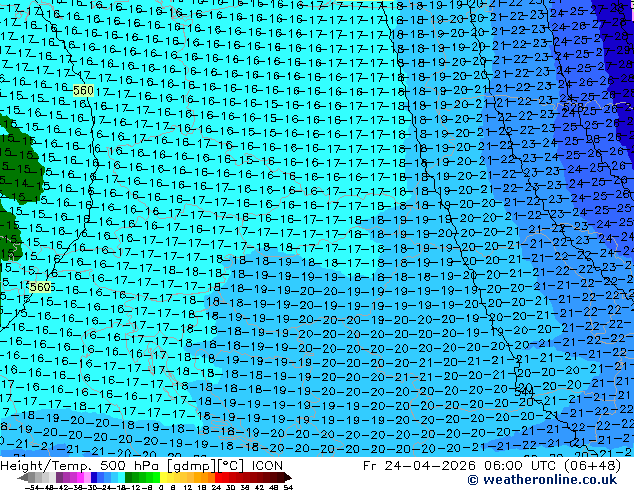Image resolution: width=634 pixels, height=490 pixels.
Task: Select the Height/Temp. 500 hPa title text
Action: click(79, 466)
